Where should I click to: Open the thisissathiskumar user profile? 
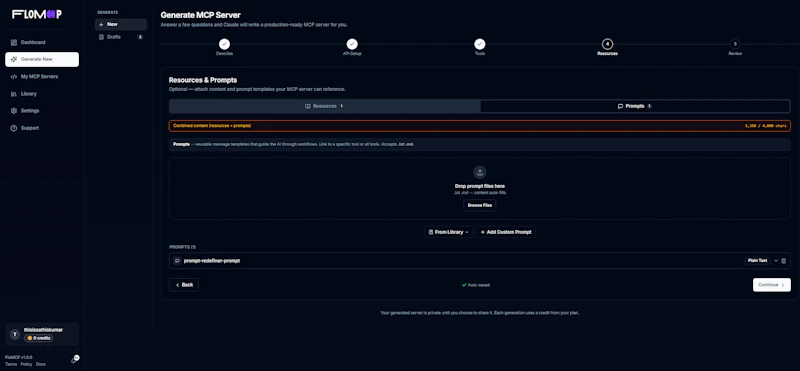[x=42, y=334]
